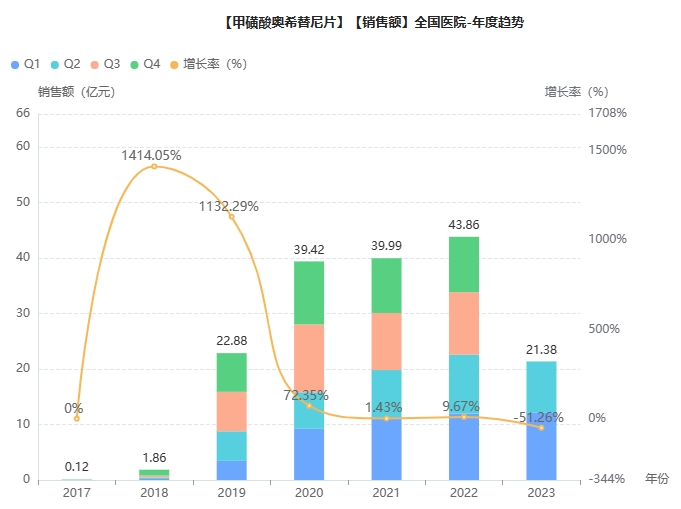Click the chart title 甲磺酸奥希替尼片
Screen dimensions: 681x509
tap(283, 23)
